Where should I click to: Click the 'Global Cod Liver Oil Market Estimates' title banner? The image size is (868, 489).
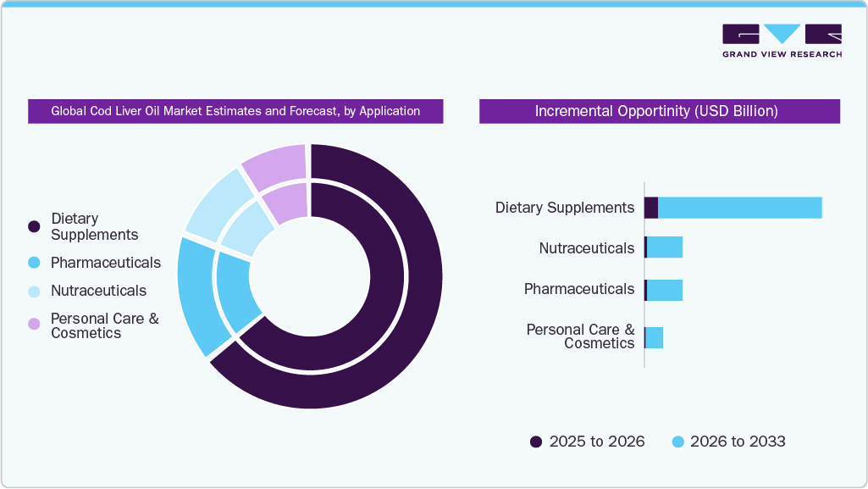pos(235,111)
